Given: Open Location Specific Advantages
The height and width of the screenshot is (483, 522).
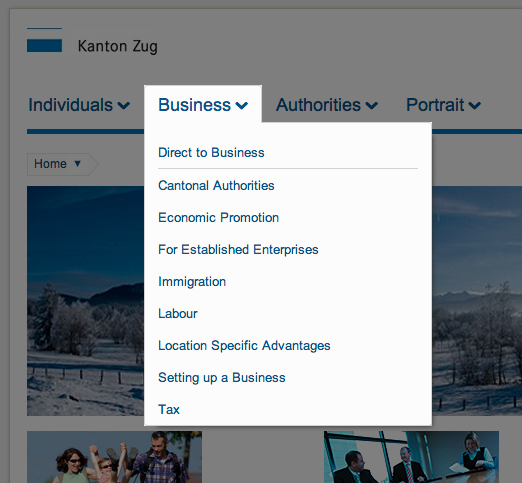Looking at the screenshot, I should coord(244,346).
